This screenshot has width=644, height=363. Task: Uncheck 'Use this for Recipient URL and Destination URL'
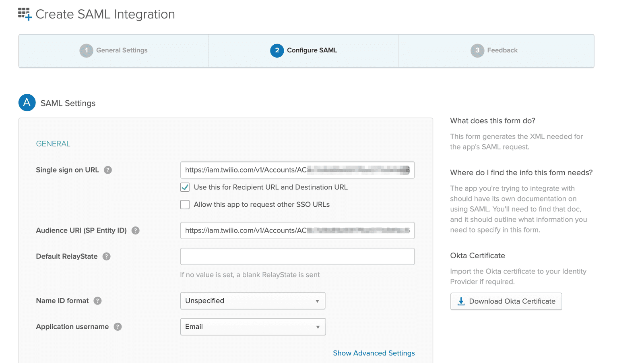tap(185, 187)
